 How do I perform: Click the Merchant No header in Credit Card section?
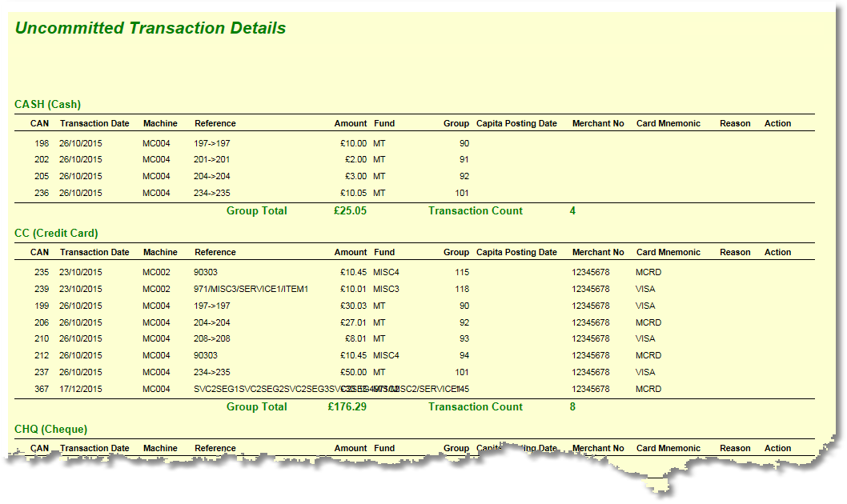coord(597,252)
